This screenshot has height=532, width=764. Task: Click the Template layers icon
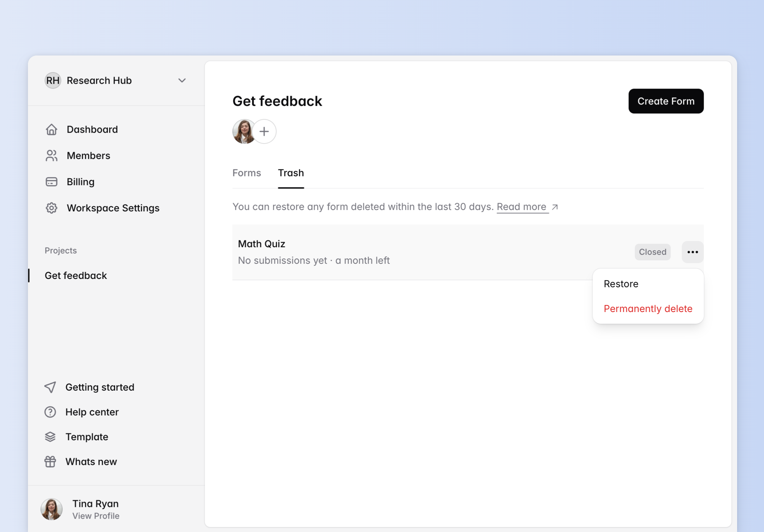point(50,437)
